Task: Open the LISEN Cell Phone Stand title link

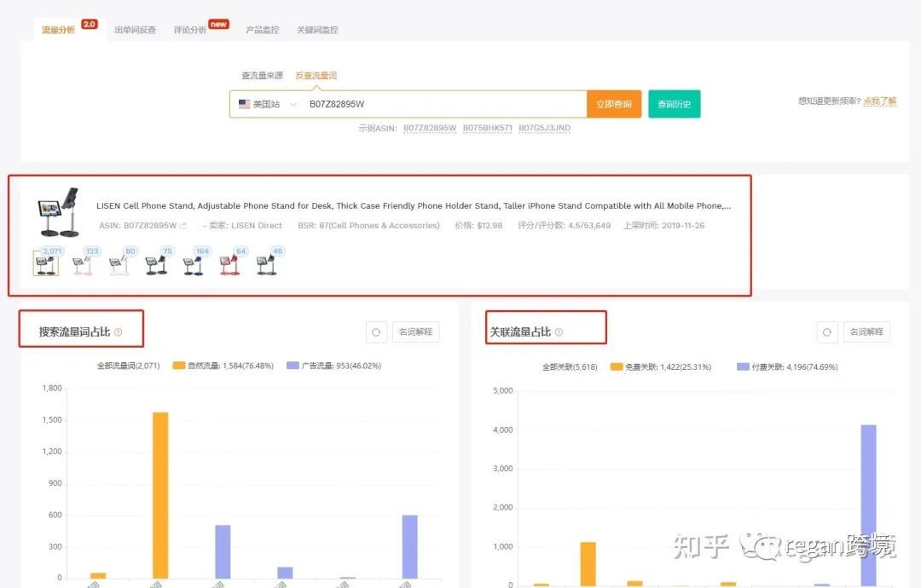Action: tap(414, 205)
